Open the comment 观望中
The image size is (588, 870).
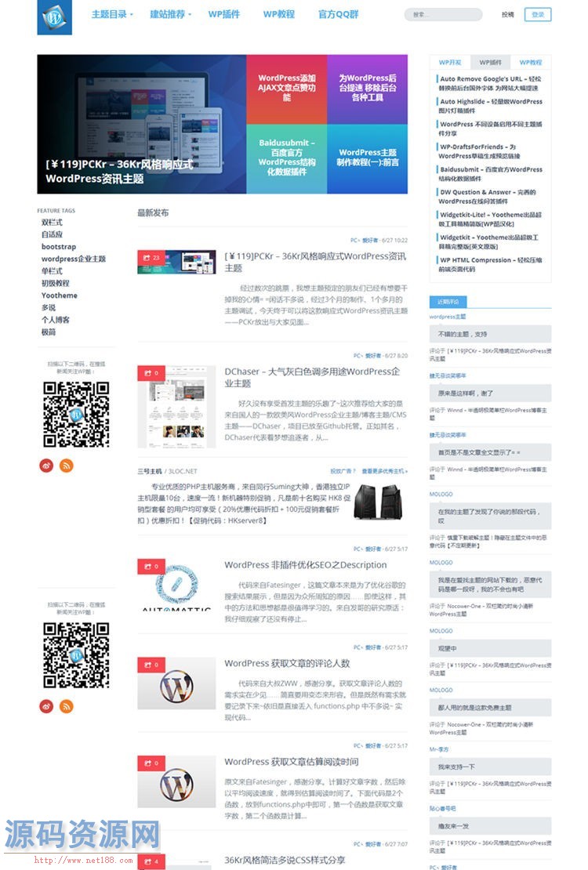click(x=490, y=648)
